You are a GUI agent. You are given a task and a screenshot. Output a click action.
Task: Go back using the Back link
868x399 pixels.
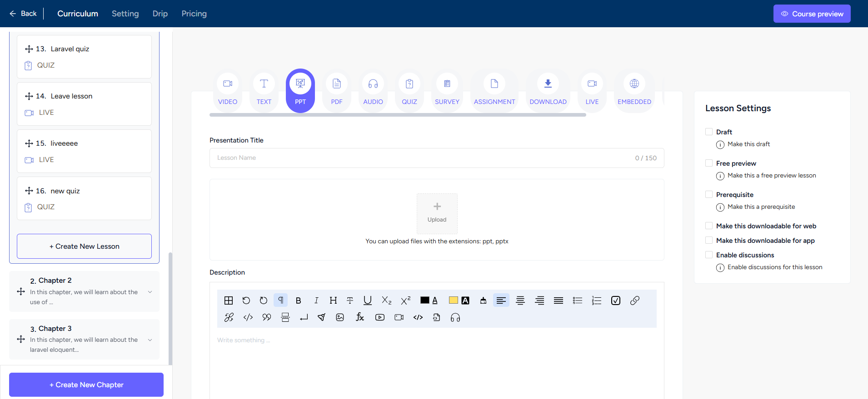pyautogui.click(x=23, y=14)
